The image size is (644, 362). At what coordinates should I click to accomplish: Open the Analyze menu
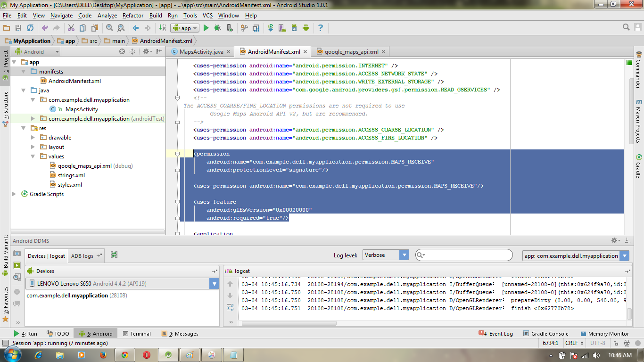[107, 16]
